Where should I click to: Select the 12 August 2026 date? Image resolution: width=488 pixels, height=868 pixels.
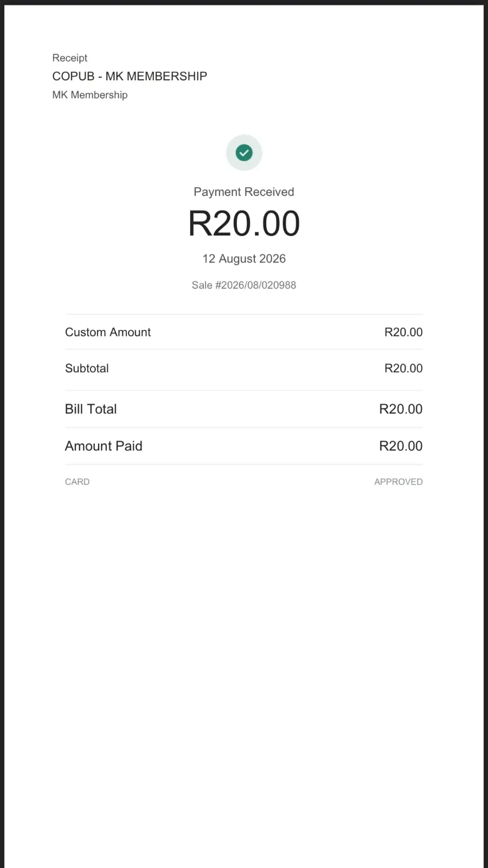coord(244,259)
